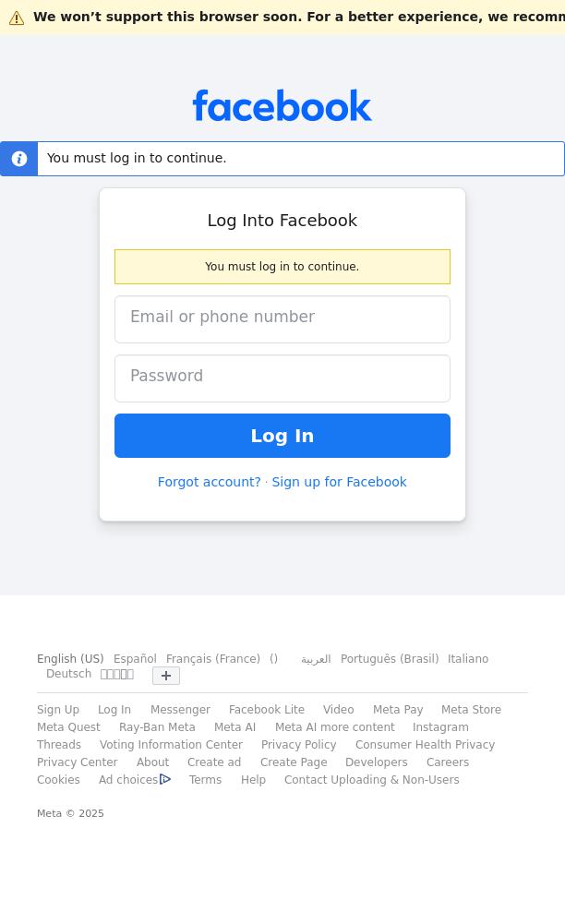
Task: Click the Ad choices arrow icon
Action: pyautogui.click(x=165, y=780)
